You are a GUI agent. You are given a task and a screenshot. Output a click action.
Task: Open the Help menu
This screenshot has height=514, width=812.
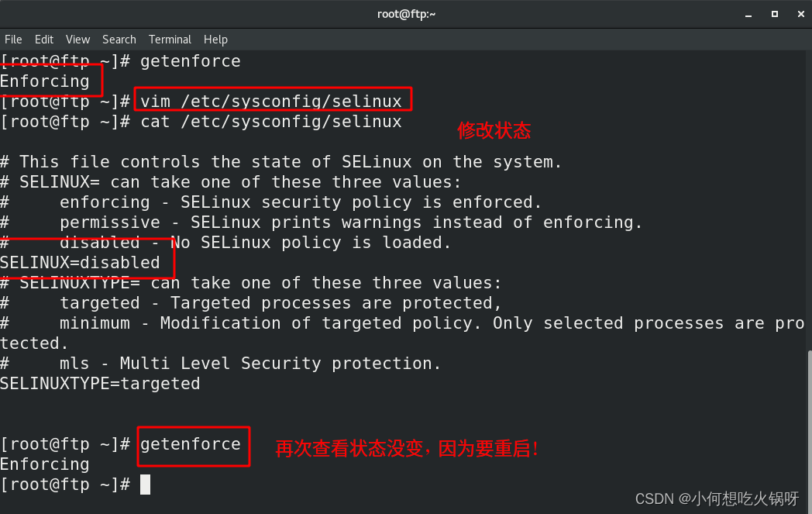coord(215,40)
